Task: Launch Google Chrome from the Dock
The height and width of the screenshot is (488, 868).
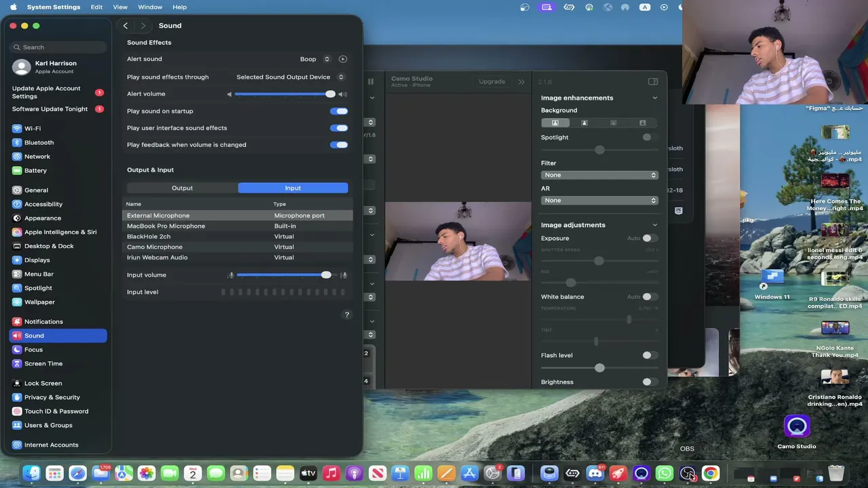Action: 711,473
